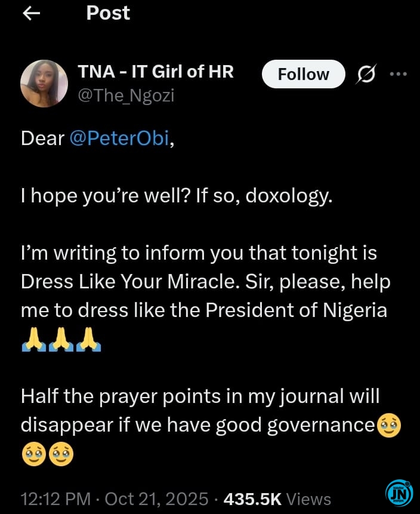The width and height of the screenshot is (420, 514).
Task: Click the teary emoji after 'governance'
Action: click(x=390, y=426)
